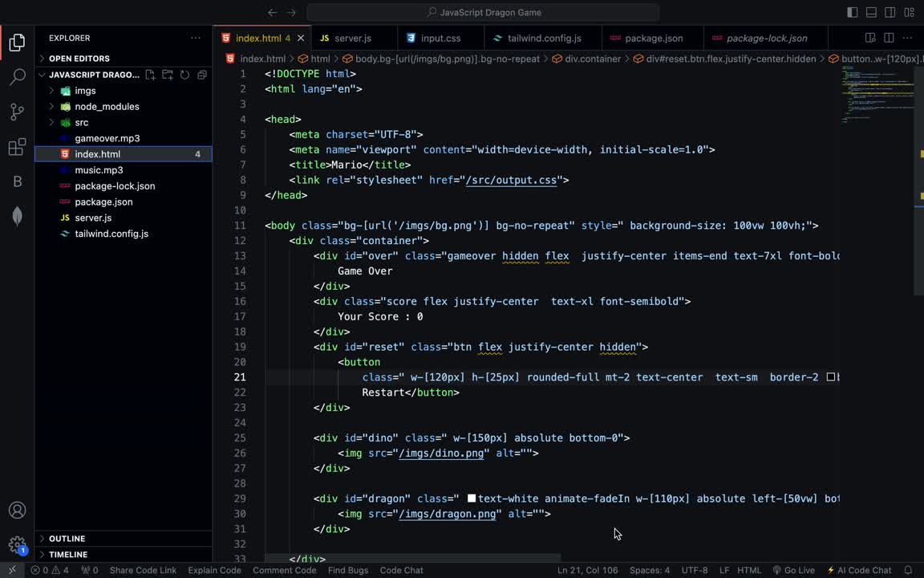The height and width of the screenshot is (578, 924).
Task: Open the Search view in activity bar
Action: [17, 77]
